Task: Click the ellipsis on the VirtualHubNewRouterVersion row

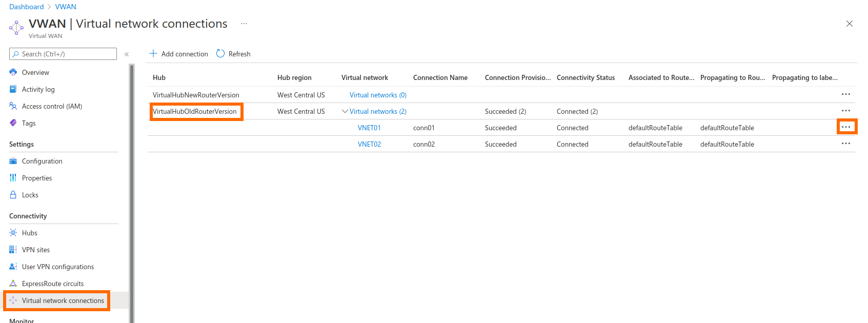Action: 846,95
